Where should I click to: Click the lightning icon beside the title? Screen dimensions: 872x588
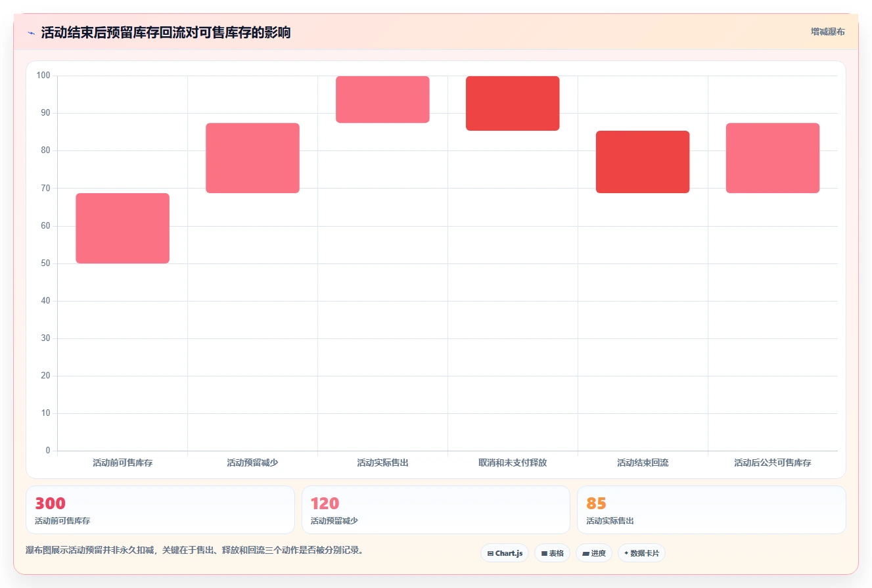point(31,33)
